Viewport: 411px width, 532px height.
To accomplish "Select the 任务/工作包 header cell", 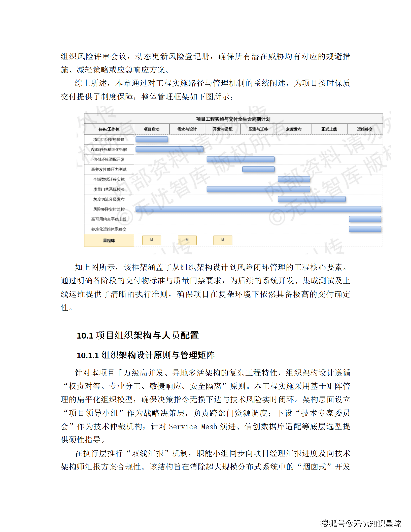I will point(109,129).
